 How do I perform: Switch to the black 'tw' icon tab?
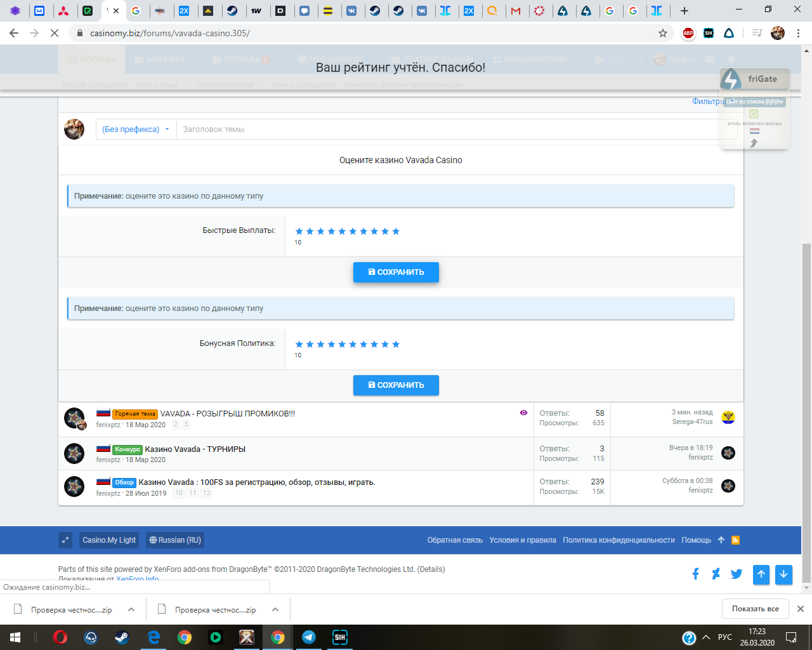[x=256, y=11]
